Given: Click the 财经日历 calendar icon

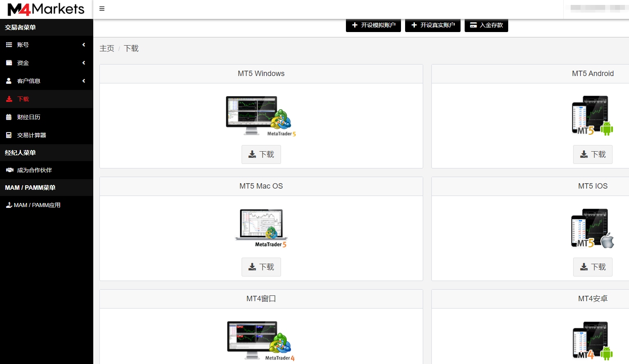Looking at the screenshot, I should point(9,117).
